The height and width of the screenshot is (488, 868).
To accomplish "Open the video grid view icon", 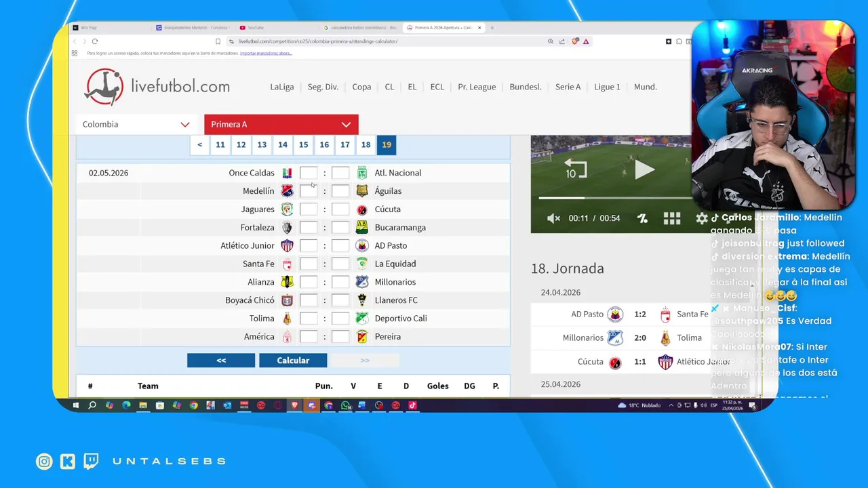I will [x=671, y=218].
